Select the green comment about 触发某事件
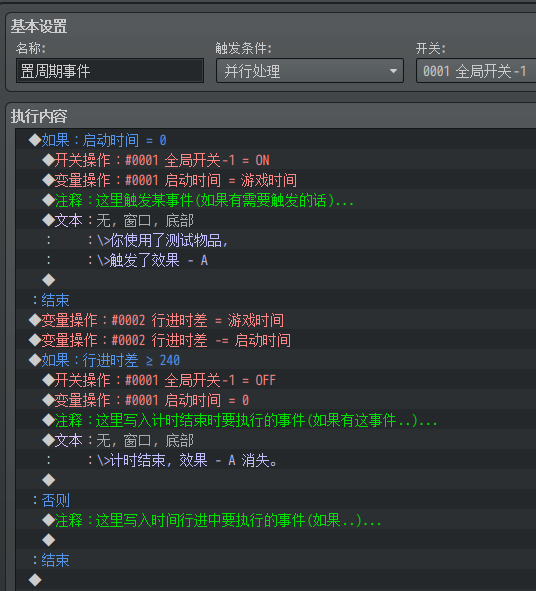 tap(276, 200)
